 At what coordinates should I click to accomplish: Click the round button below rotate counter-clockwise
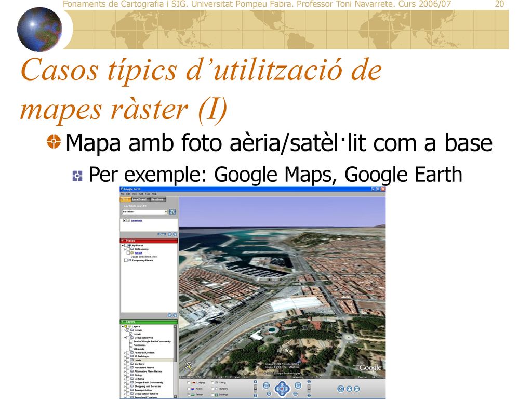coord(269,394)
